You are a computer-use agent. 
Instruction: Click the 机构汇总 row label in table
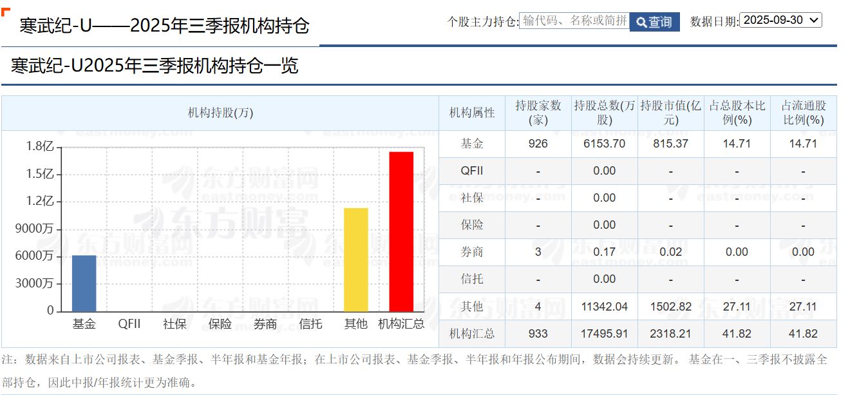pos(472,333)
